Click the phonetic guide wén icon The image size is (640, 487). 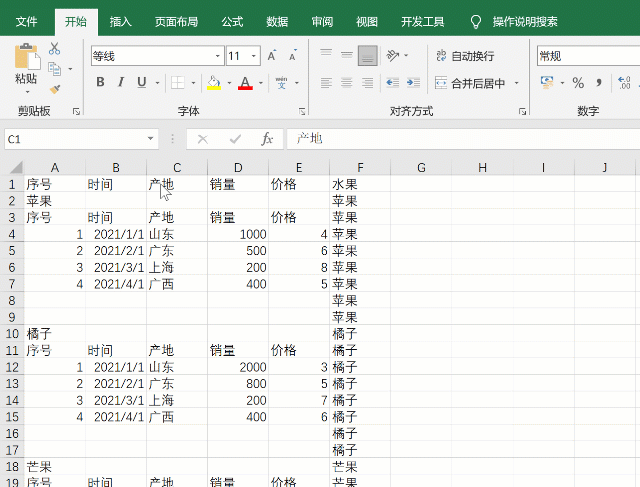click(x=282, y=83)
